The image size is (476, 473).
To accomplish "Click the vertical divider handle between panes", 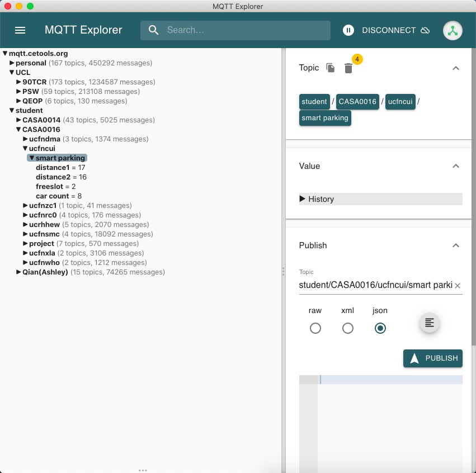I will click(x=283, y=271).
